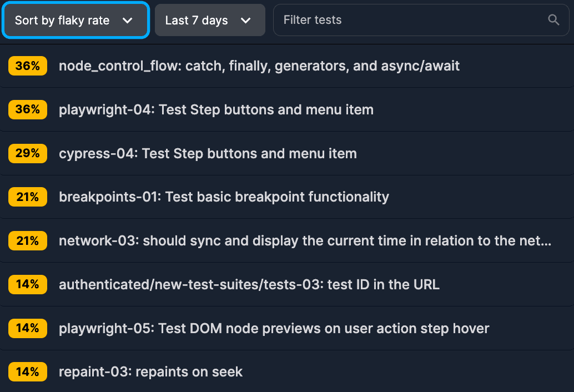Click the 36% badge on playwright-04 row

click(28, 109)
